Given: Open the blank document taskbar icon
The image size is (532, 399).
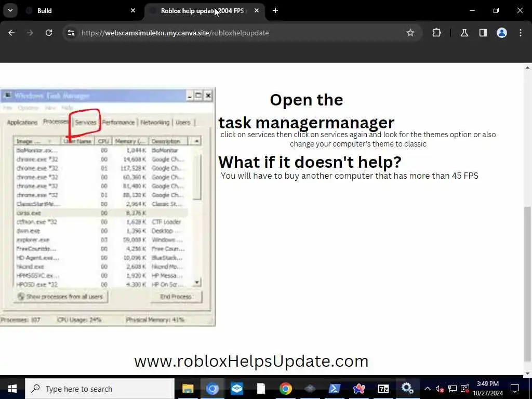Looking at the screenshot, I should pos(261,389).
